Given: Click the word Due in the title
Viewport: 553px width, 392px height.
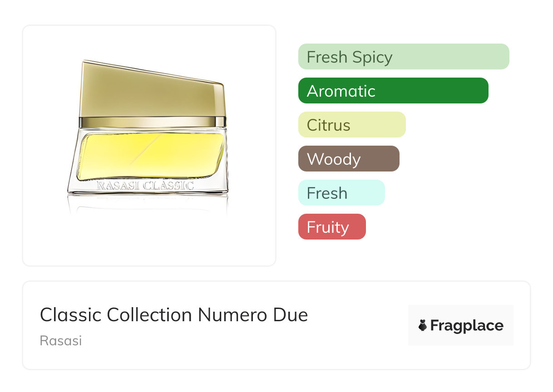Looking at the screenshot, I should point(292,315).
